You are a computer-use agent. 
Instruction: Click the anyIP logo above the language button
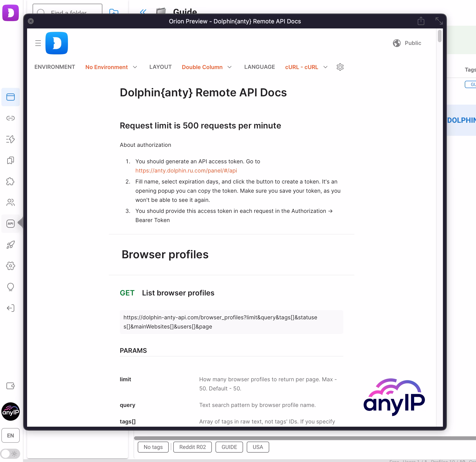pos(11,412)
